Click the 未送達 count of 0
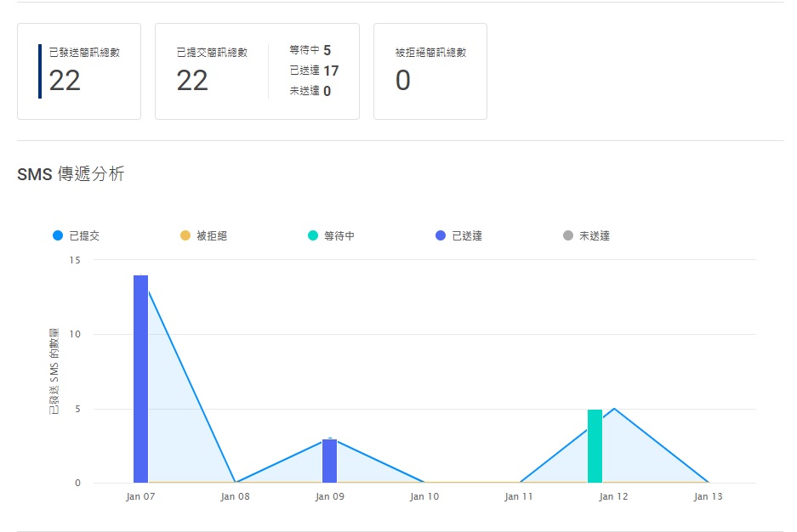This screenshot has height=532, width=797. [327, 91]
